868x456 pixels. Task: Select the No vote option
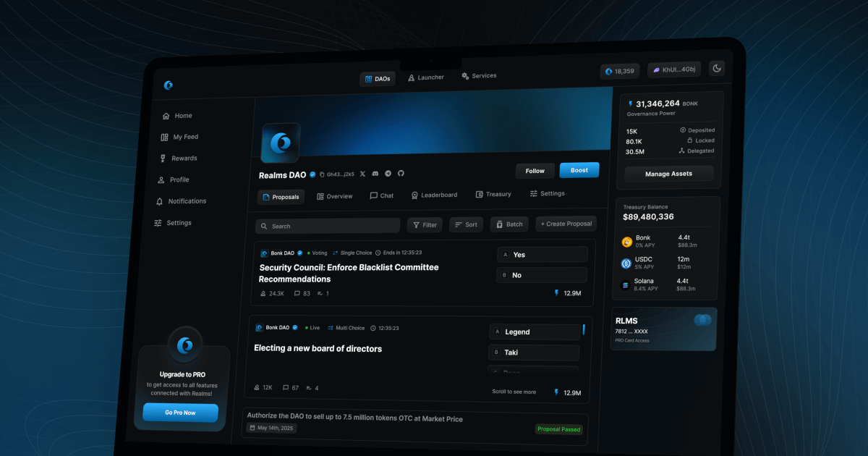point(542,275)
